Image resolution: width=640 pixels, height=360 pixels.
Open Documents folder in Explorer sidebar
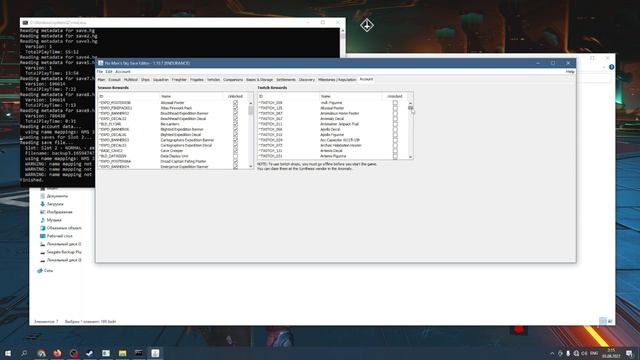(x=57, y=196)
